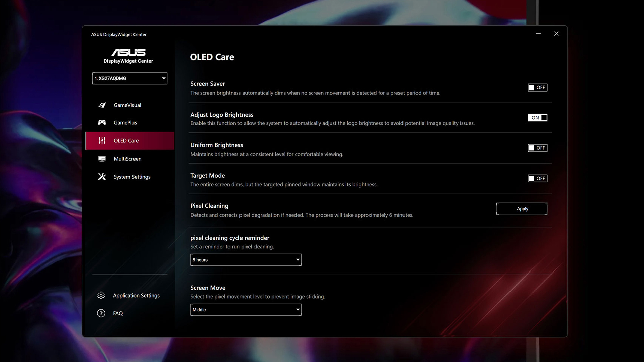This screenshot has height=362, width=644.
Task: Click the System Settings tools icon
Action: tap(102, 177)
